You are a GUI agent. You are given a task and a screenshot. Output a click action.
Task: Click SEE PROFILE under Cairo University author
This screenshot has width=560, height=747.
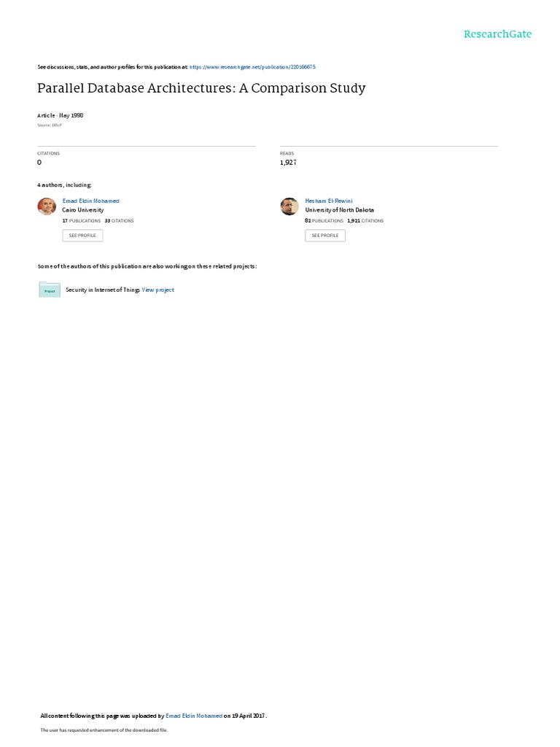(82, 236)
